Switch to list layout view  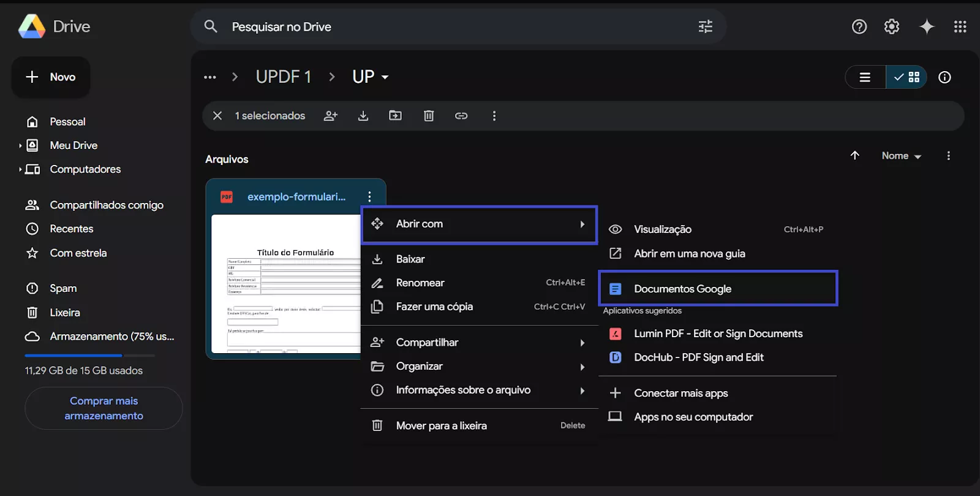click(x=865, y=77)
